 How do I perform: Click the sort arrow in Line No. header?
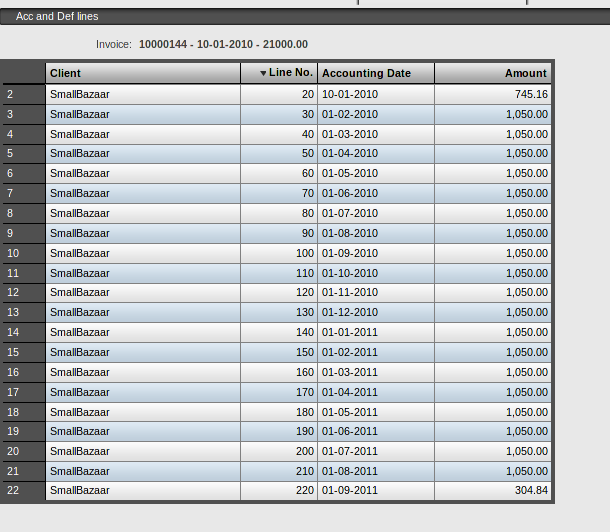point(263,73)
